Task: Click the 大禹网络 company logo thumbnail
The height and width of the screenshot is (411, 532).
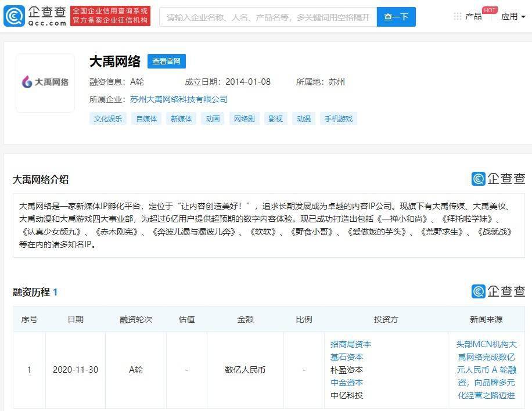Action: 45,82
